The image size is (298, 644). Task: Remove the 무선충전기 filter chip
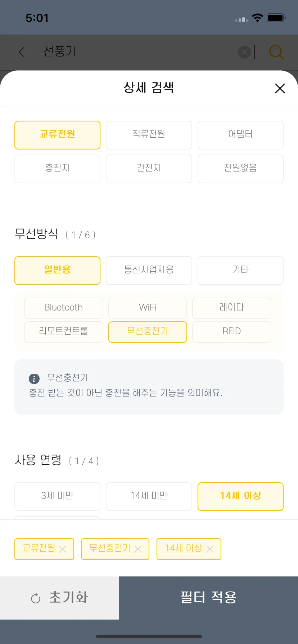point(138,549)
